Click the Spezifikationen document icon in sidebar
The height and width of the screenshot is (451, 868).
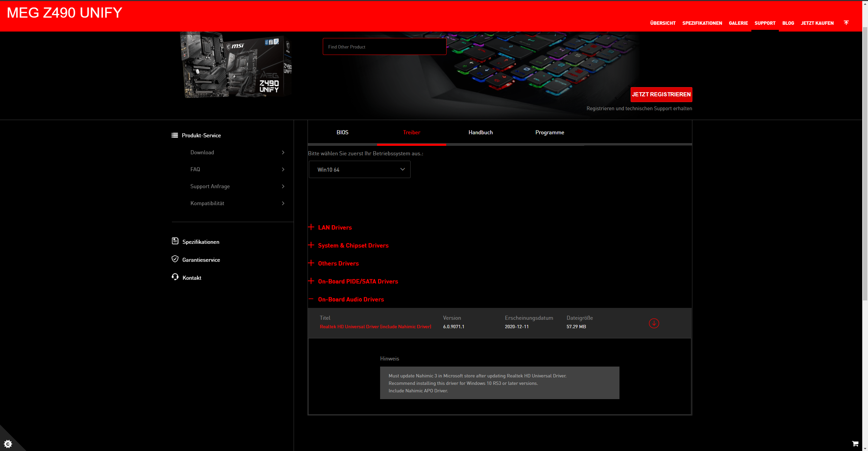coord(175,241)
